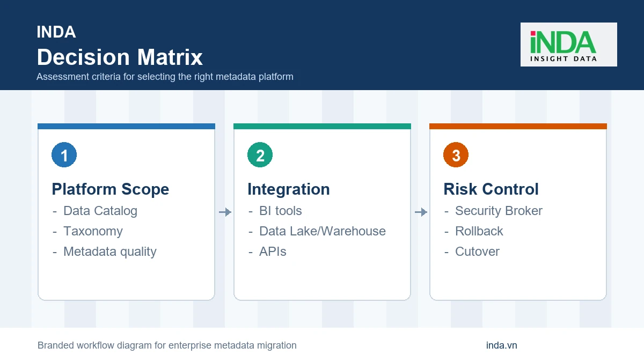Click the INDA Insight Data logo
This screenshot has height=362, width=644.
[569, 45]
